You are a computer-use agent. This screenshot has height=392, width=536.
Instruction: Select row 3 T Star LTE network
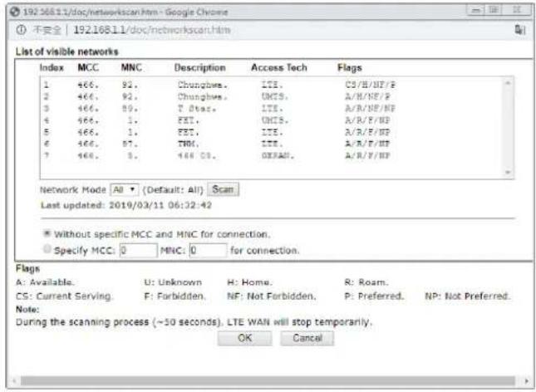219,109
